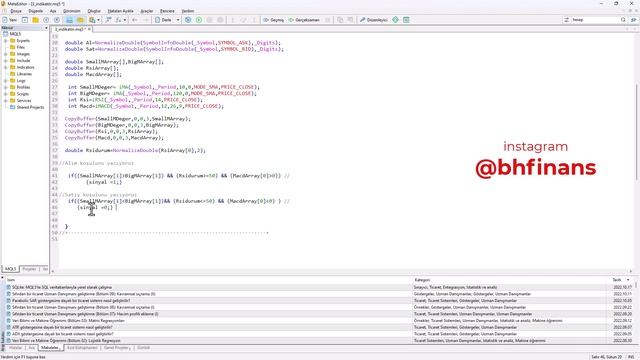This screenshot has width=640, height=360.
Task: Open the Düzenleyici styler tool
Action: 374,20
